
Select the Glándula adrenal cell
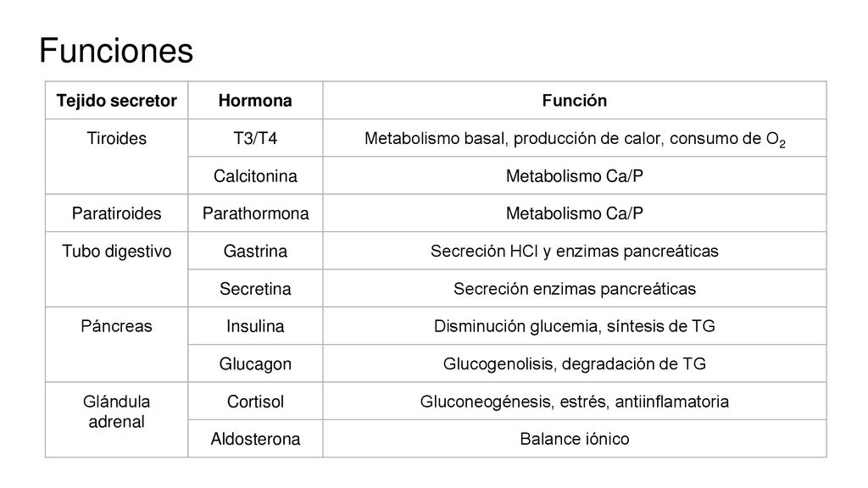[x=116, y=420]
